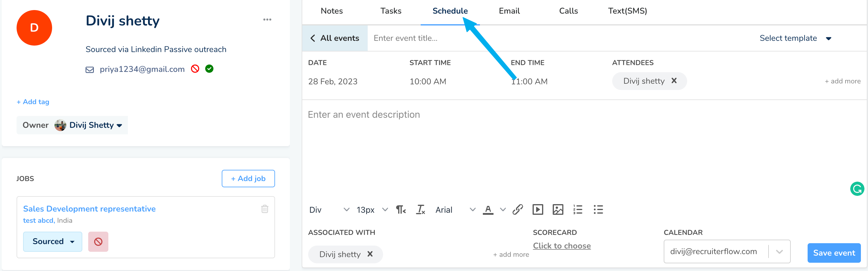Open the calendar email dropdown
868x271 pixels.
[779, 251]
